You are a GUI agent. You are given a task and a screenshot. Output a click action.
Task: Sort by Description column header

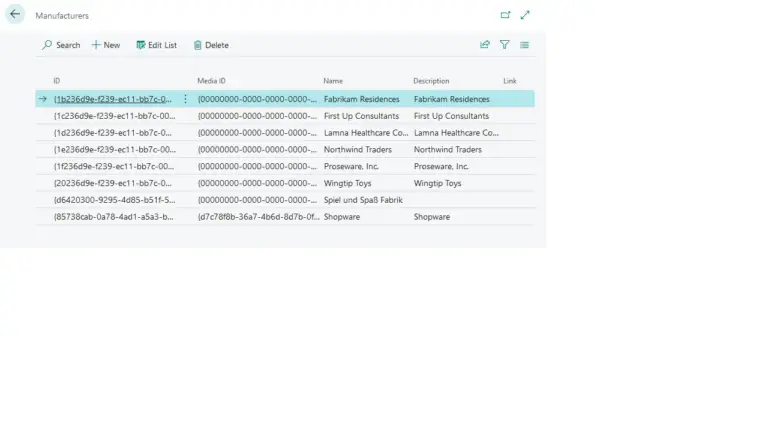(x=431, y=81)
